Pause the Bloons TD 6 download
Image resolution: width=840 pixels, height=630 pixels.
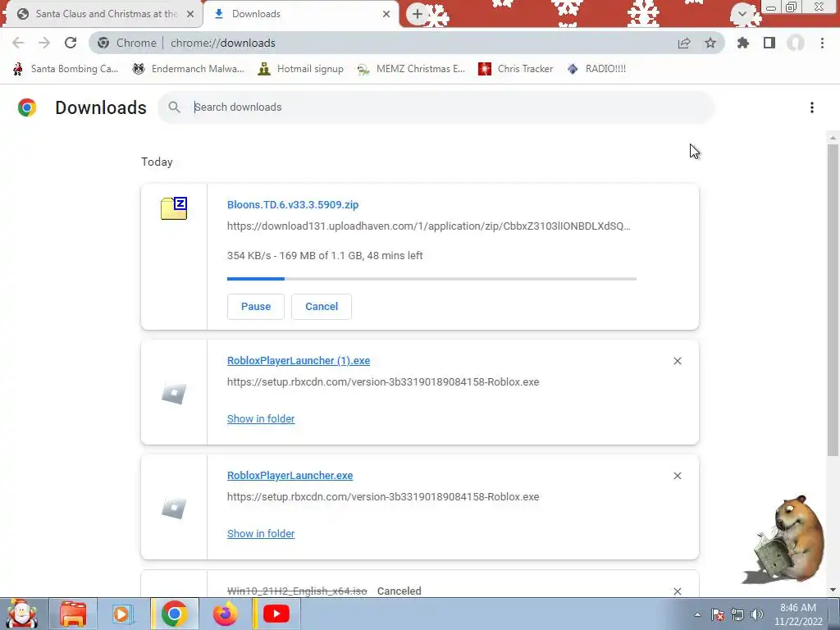tap(256, 307)
